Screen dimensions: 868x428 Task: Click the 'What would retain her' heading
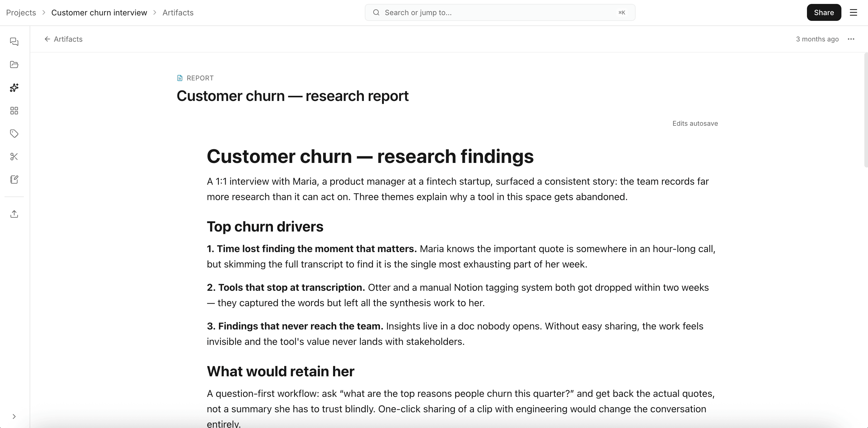[x=280, y=371]
